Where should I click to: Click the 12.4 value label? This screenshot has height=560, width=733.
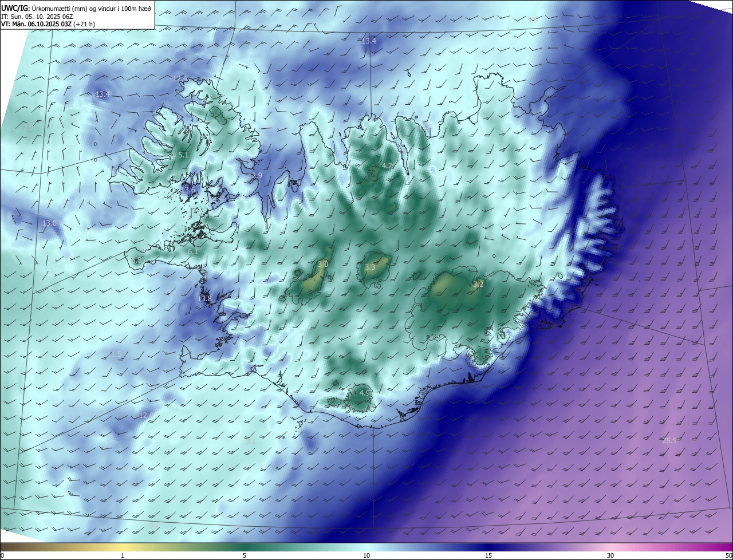point(180,78)
